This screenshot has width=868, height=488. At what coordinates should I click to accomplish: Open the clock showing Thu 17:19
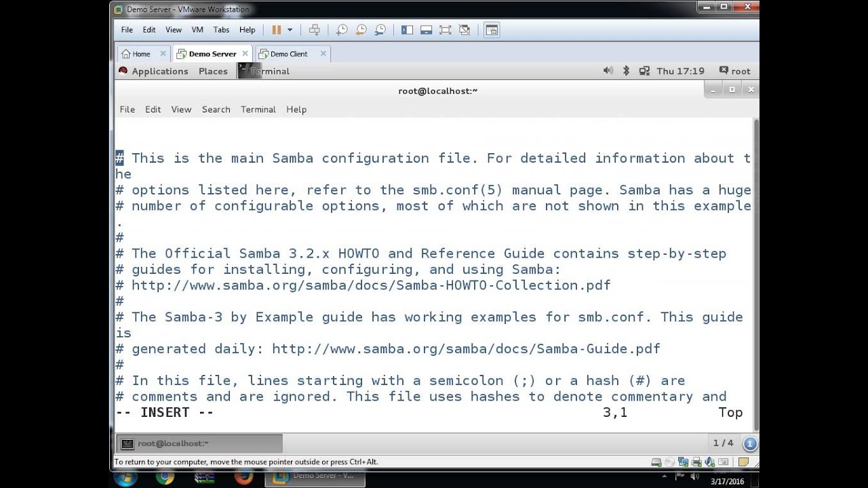[x=680, y=71]
